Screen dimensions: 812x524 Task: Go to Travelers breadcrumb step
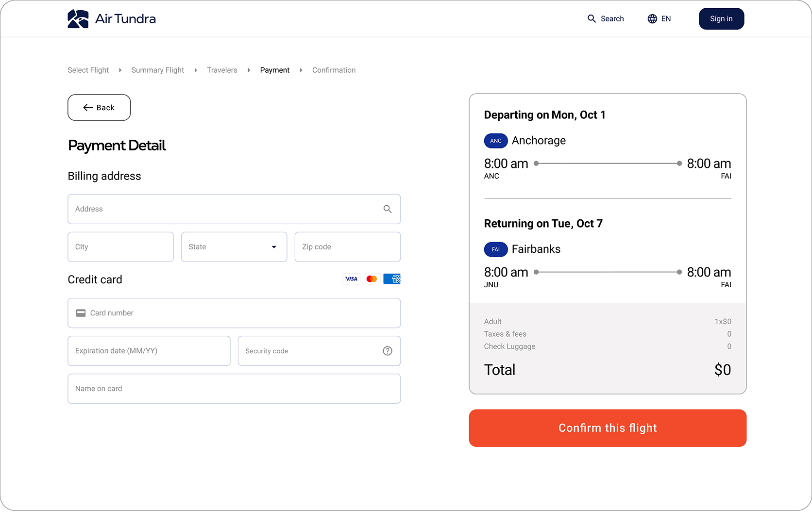pyautogui.click(x=222, y=70)
